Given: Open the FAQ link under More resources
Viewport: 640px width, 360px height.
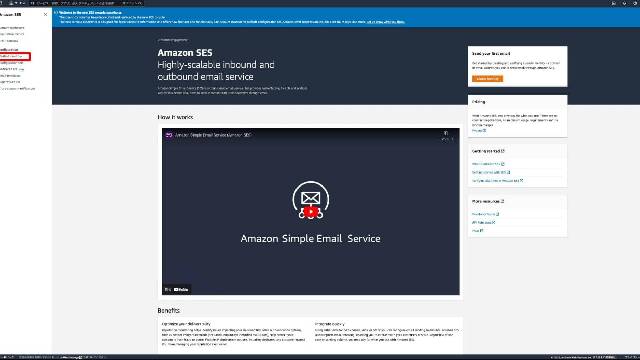Looking at the screenshot, I should [x=477, y=231].
